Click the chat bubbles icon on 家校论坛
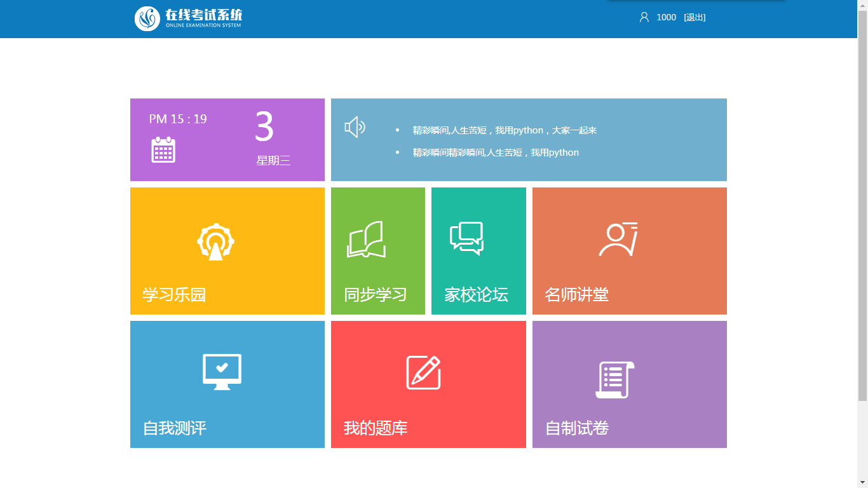The height and width of the screenshot is (488, 868). [x=467, y=238]
